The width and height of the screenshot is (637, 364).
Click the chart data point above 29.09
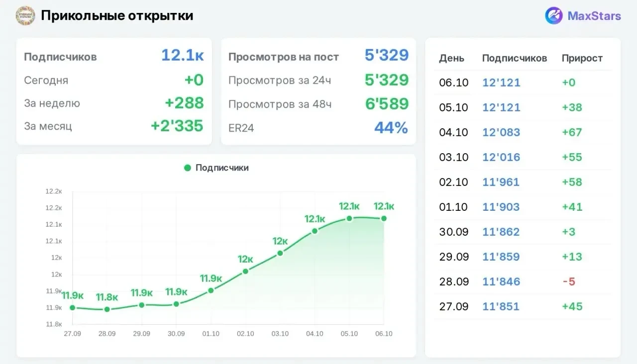pyautogui.click(x=142, y=305)
